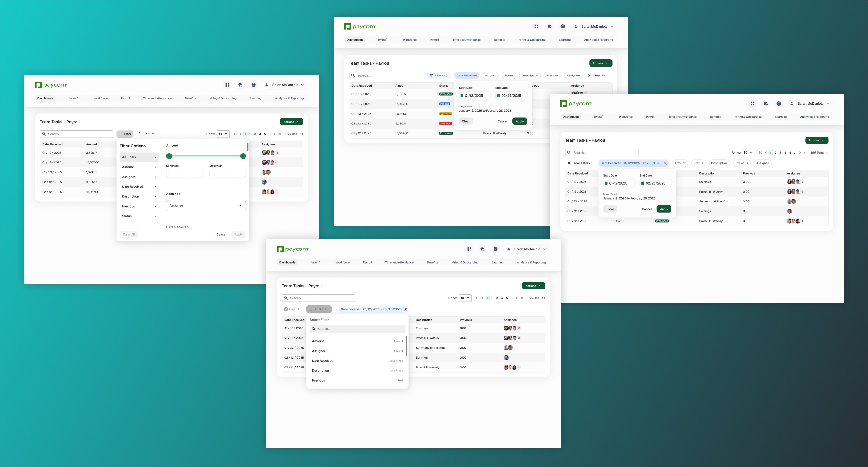The height and width of the screenshot is (467, 868).
Task: Click the apps grid icon in Clear Filters window
Action: [x=752, y=104]
